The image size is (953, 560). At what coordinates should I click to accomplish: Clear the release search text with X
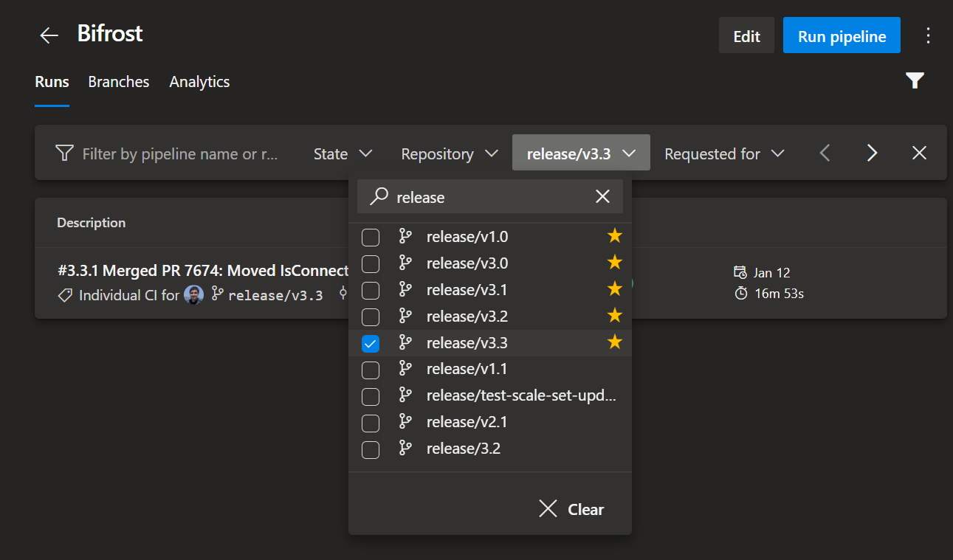602,196
